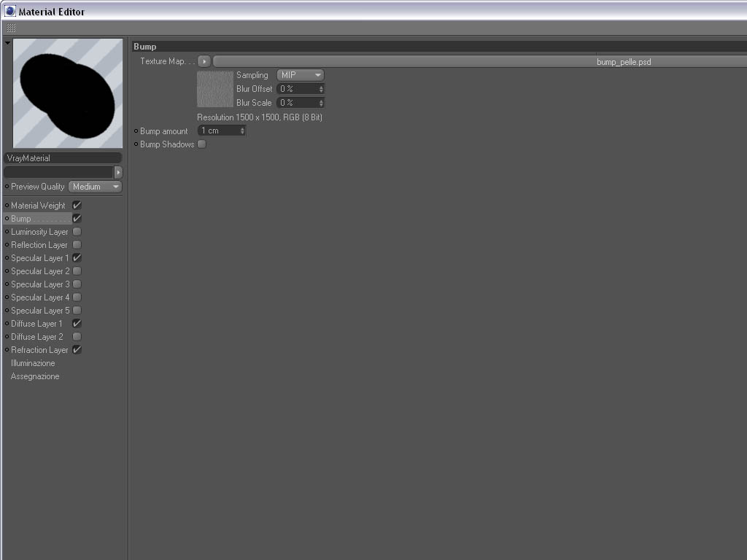Enable the Specular Layer 5 checkbox
This screenshot has width=747, height=560.
[77, 310]
